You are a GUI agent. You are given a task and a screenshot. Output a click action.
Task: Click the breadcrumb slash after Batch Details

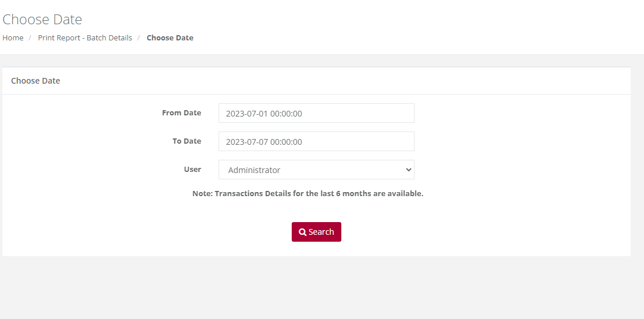(139, 38)
